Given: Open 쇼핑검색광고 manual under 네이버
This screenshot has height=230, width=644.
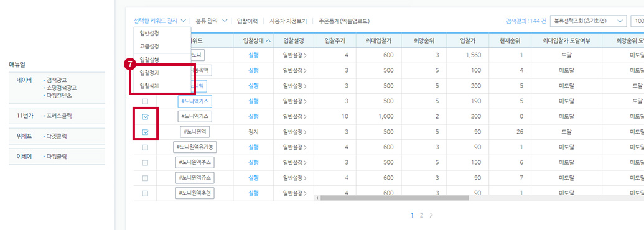Looking at the screenshot, I should tap(62, 88).
